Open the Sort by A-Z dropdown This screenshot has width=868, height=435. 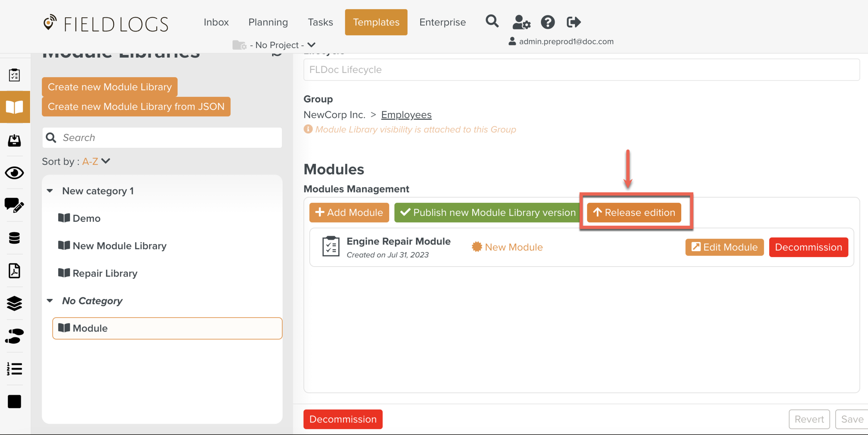(x=96, y=161)
